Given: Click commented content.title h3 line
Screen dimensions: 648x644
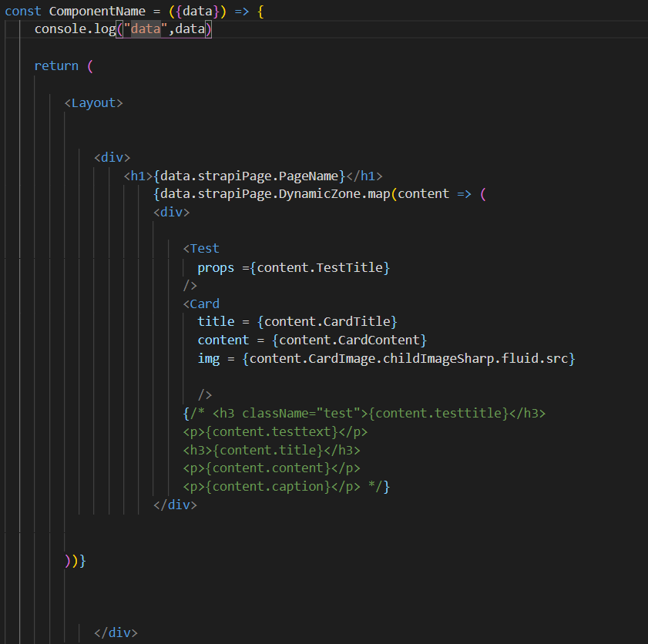Looking at the screenshot, I should click(271, 451).
